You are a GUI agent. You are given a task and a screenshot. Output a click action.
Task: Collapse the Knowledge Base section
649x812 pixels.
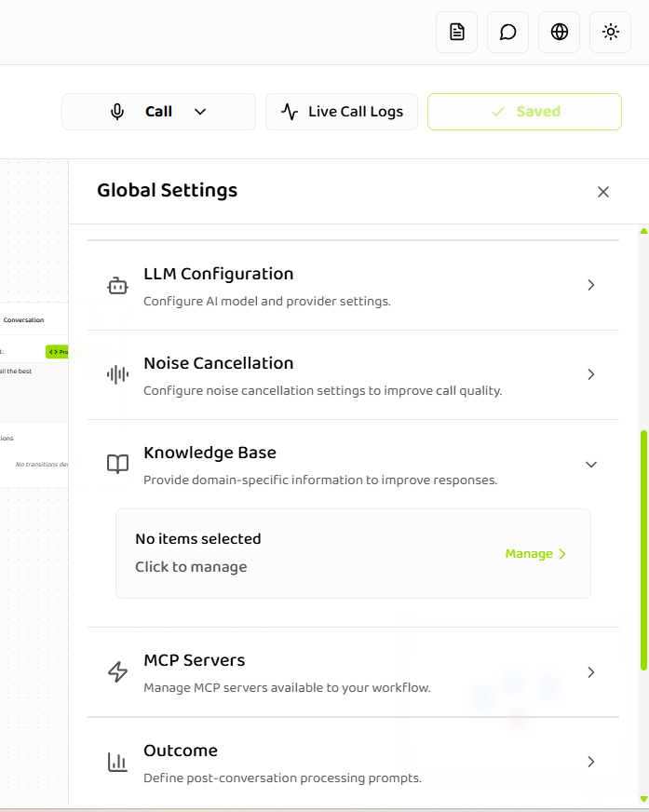pos(591,464)
